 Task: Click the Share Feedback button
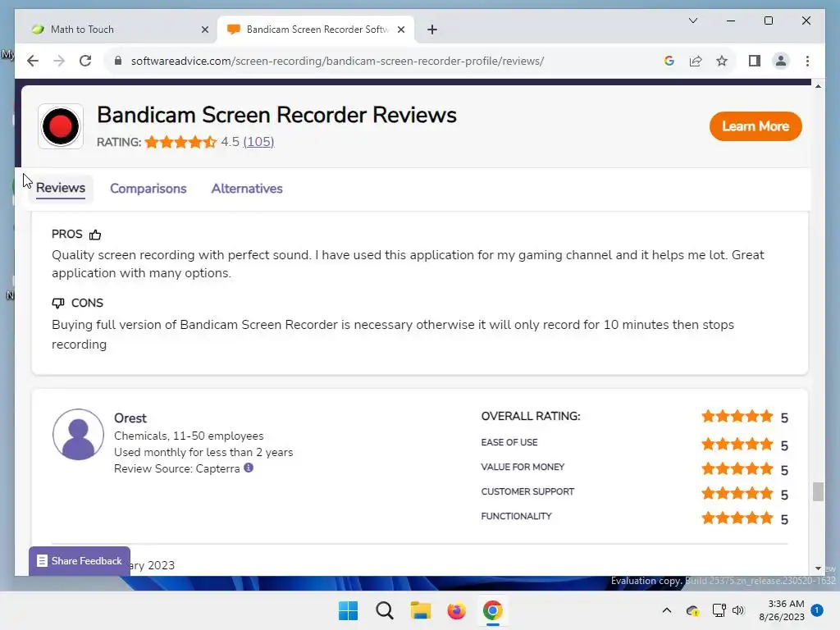click(x=80, y=561)
